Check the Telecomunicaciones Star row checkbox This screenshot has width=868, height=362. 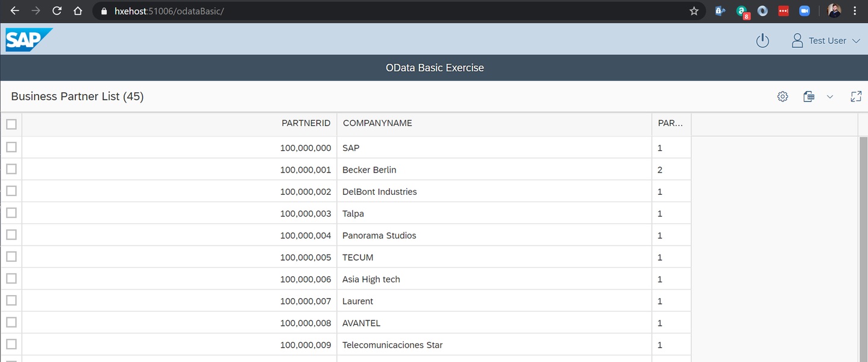tap(11, 344)
